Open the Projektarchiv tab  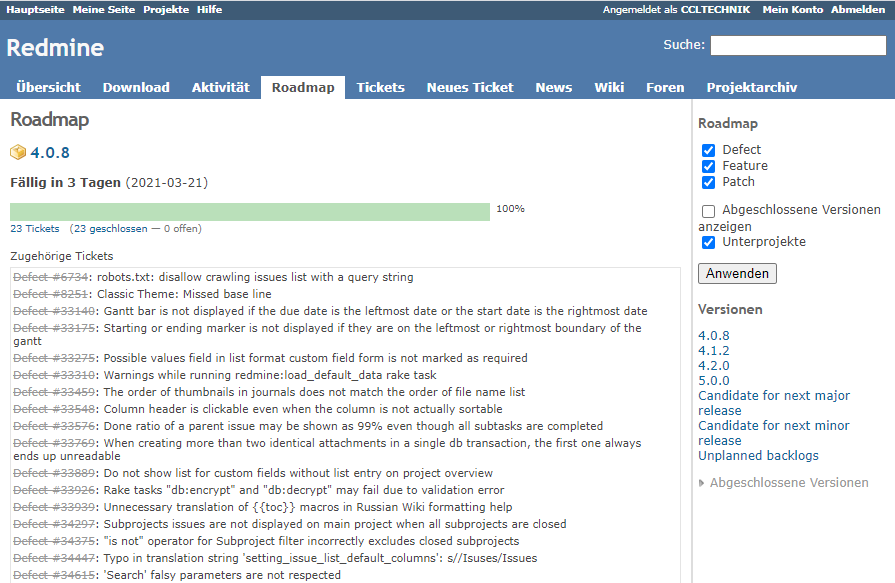751,87
